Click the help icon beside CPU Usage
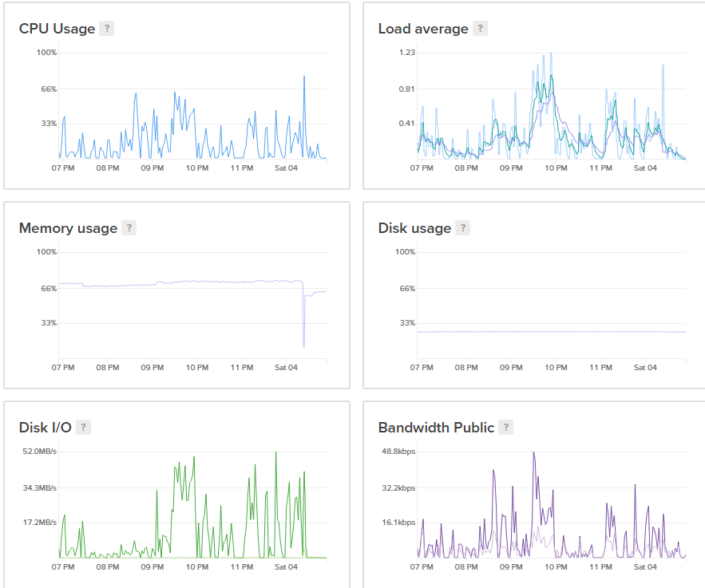The image size is (705, 588). [106, 29]
